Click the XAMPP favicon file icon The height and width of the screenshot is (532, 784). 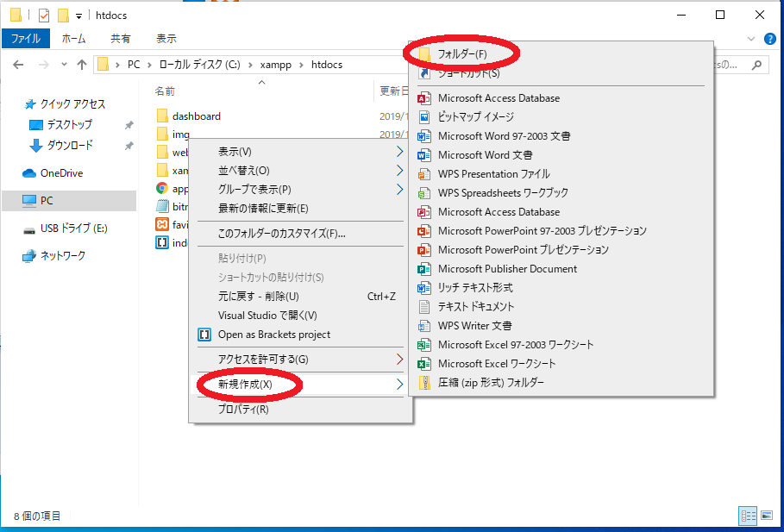pos(162,224)
